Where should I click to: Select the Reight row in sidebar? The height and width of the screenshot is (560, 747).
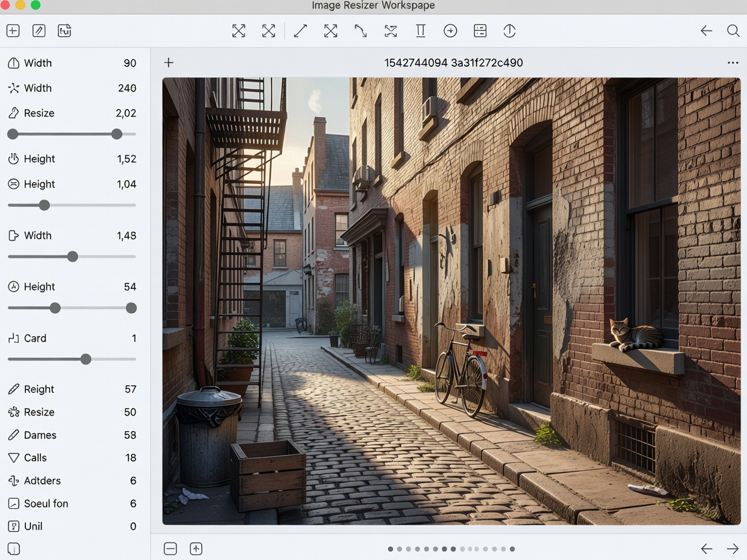pyautogui.click(x=72, y=389)
